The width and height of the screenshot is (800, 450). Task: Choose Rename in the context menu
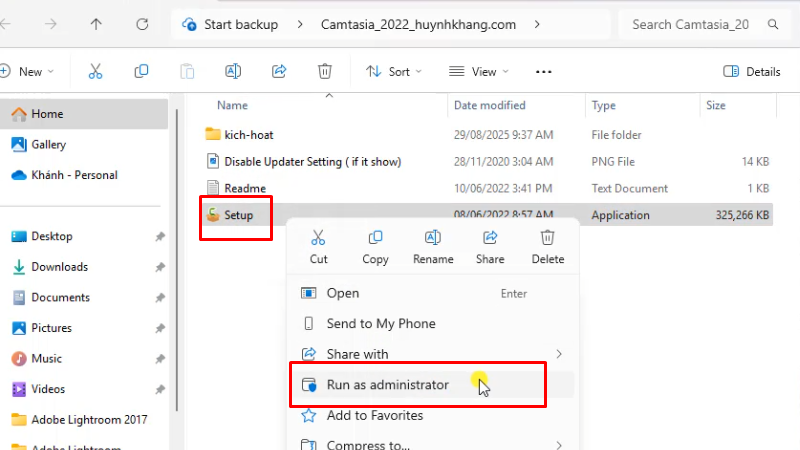pyautogui.click(x=433, y=247)
